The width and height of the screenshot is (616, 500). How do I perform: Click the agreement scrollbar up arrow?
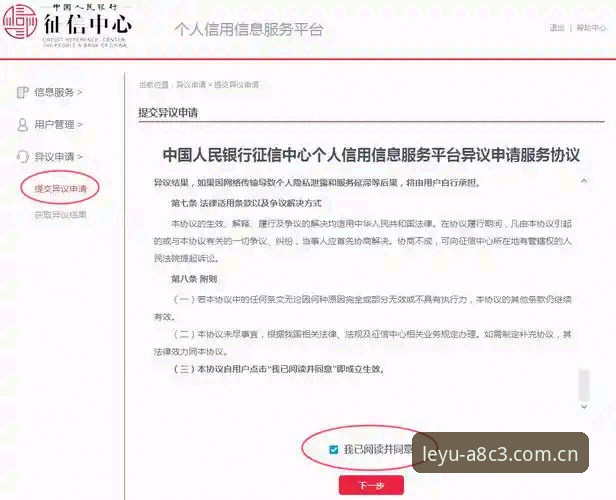pos(584,181)
